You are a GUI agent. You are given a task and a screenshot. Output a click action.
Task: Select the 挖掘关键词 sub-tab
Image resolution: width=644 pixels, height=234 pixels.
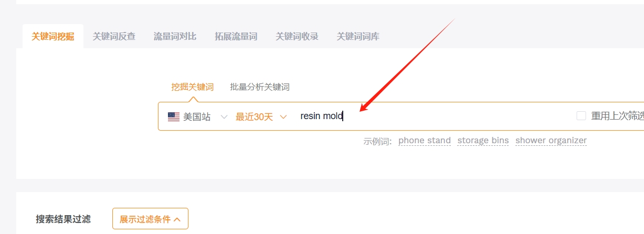(192, 87)
